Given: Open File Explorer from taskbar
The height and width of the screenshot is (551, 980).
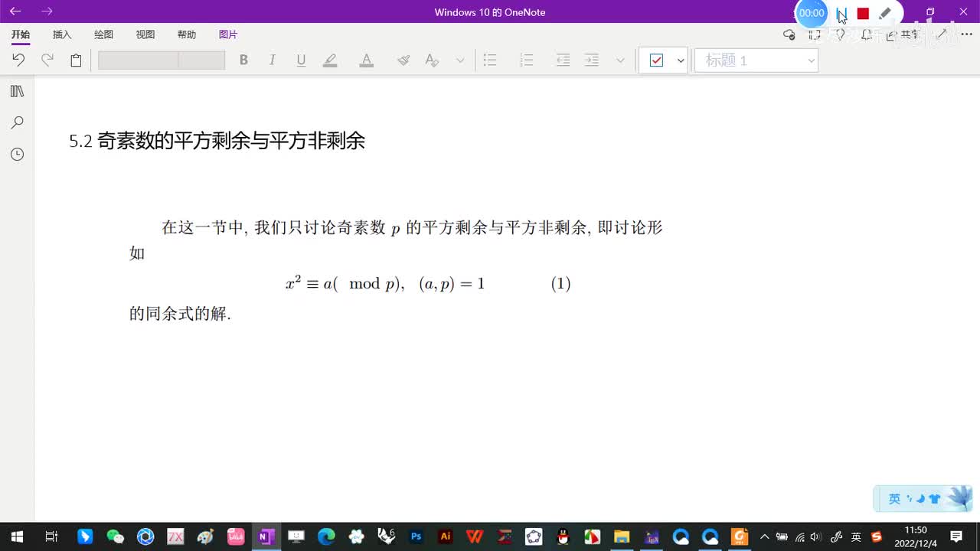Looking at the screenshot, I should click(622, 536).
